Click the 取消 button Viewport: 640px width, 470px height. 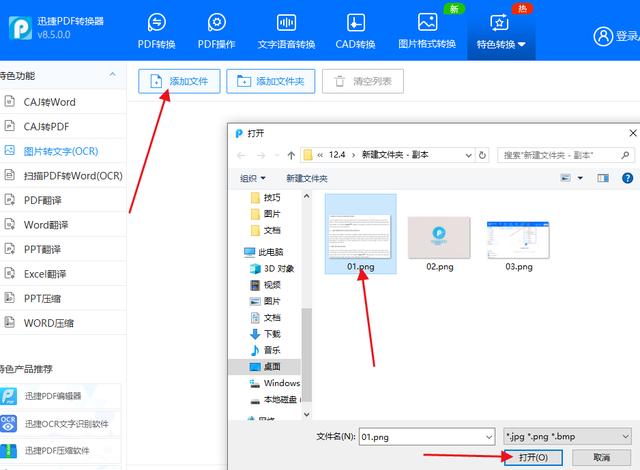point(602,457)
